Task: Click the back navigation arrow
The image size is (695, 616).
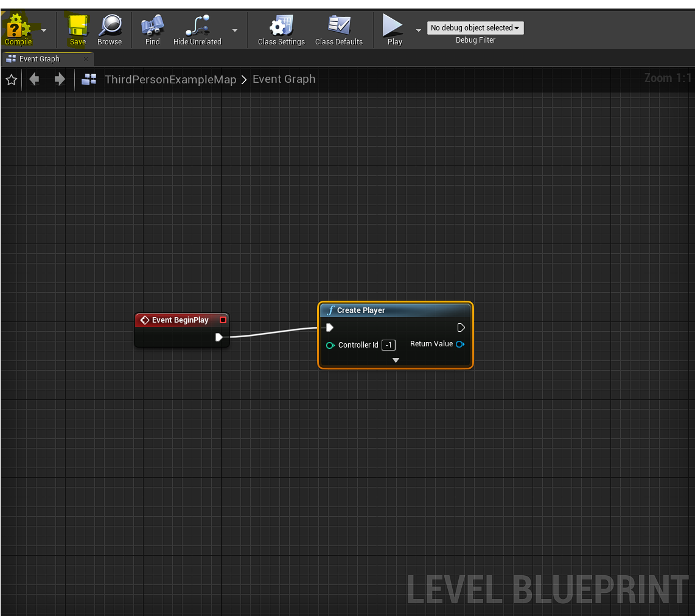Action: 34,79
